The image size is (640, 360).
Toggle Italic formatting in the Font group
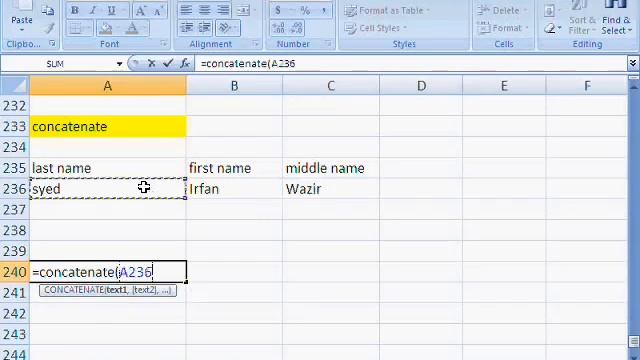[93, 11]
